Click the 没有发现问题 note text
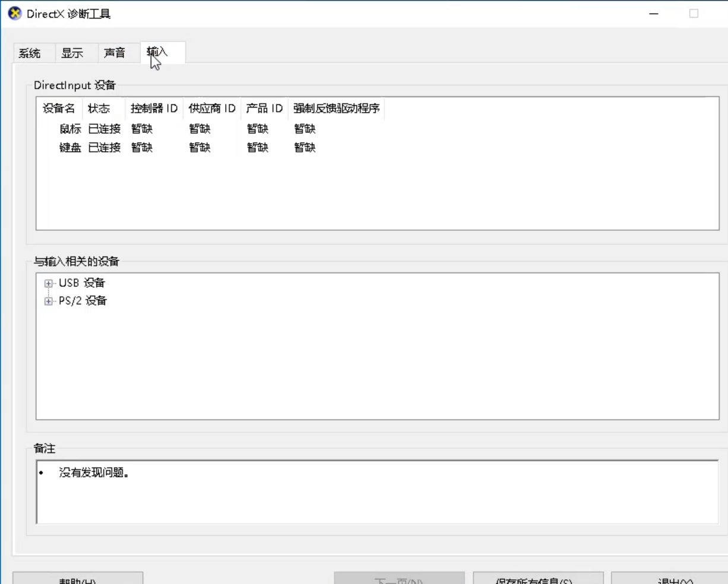The height and width of the screenshot is (584, 728). (94, 472)
